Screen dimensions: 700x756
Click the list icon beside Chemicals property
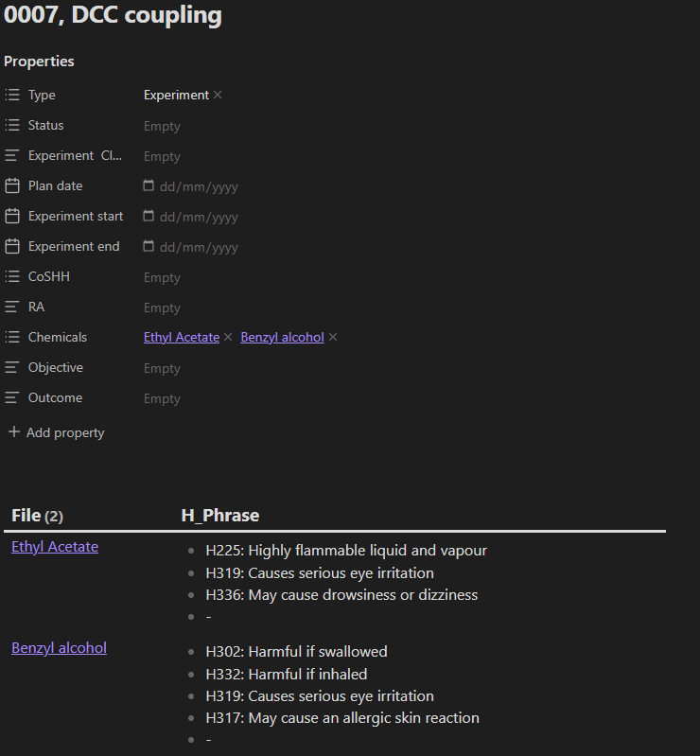click(x=12, y=338)
